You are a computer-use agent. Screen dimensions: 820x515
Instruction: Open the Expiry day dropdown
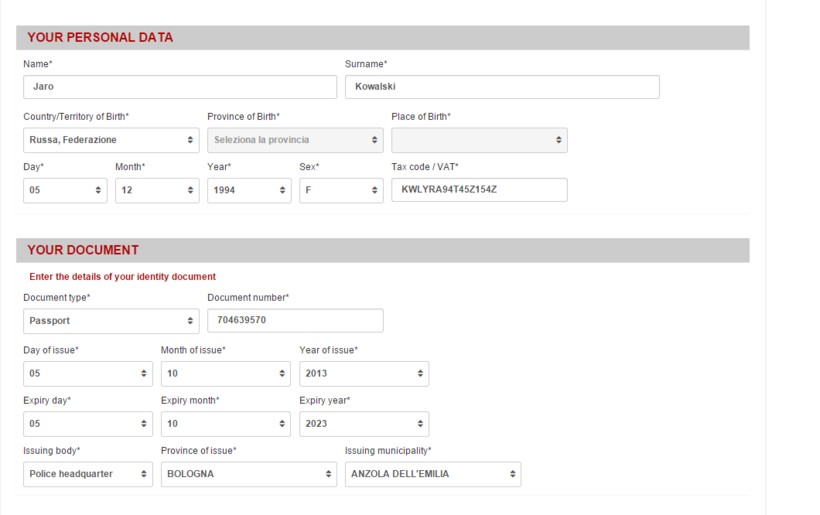(88, 424)
